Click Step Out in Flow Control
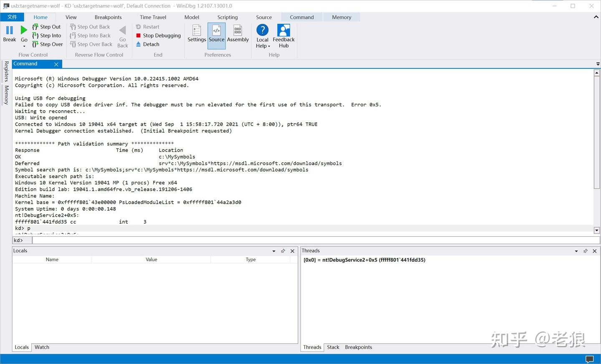 pos(46,27)
